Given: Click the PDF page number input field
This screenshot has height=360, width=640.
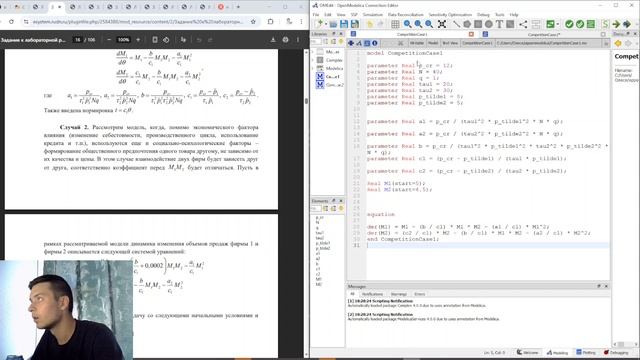Looking at the screenshot, I should [78, 40].
